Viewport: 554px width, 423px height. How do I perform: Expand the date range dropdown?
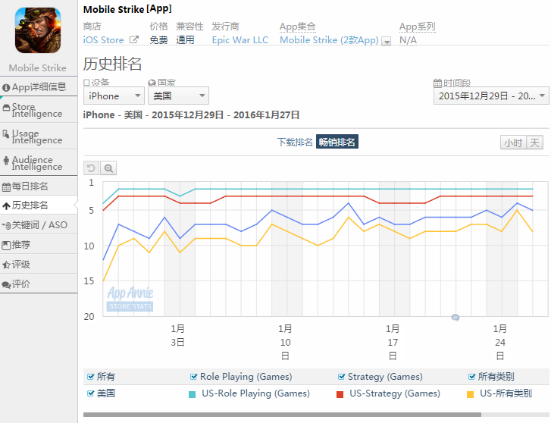(491, 96)
